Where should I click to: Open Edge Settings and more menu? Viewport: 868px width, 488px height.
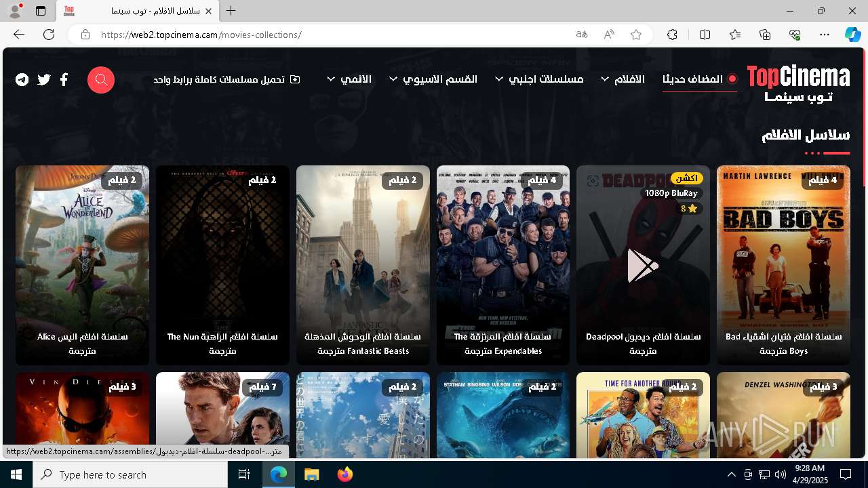pyautogui.click(x=825, y=35)
